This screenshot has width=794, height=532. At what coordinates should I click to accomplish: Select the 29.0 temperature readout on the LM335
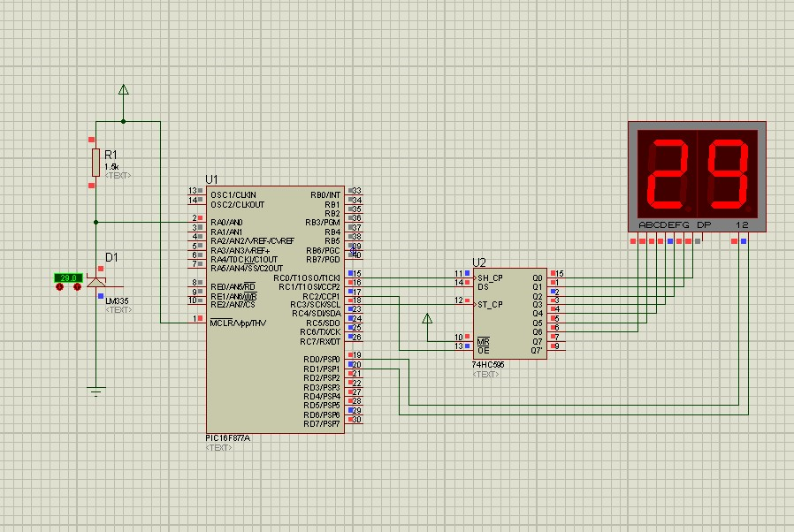click(x=68, y=277)
